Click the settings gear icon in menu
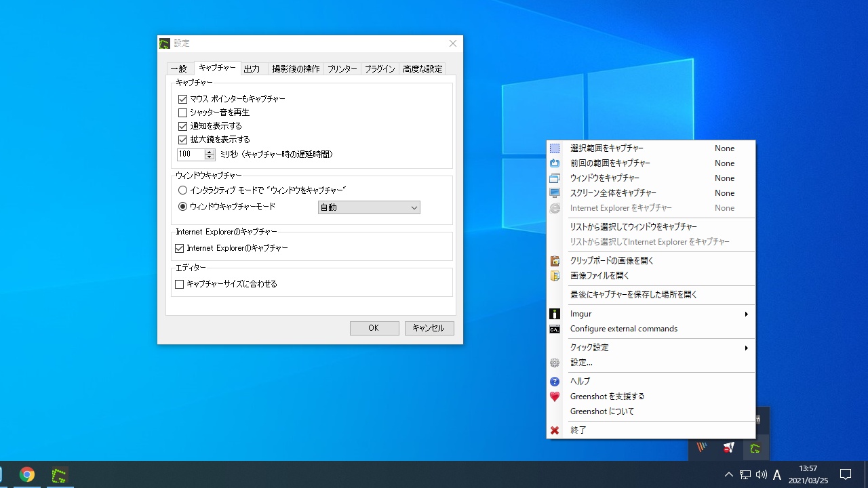Viewport: 868px width, 488px height. coord(555,363)
